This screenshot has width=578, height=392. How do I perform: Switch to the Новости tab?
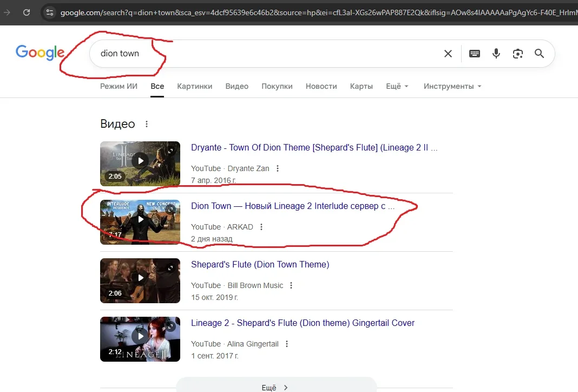click(x=321, y=86)
